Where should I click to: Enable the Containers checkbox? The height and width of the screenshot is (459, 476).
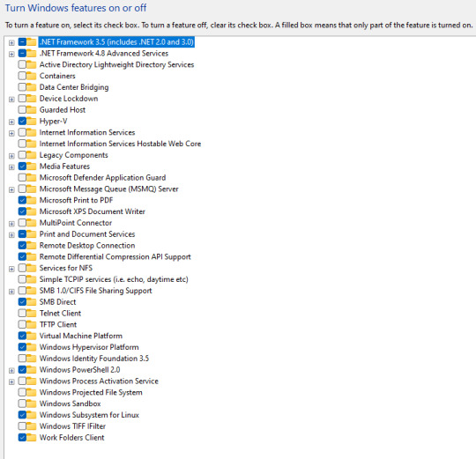[22, 76]
